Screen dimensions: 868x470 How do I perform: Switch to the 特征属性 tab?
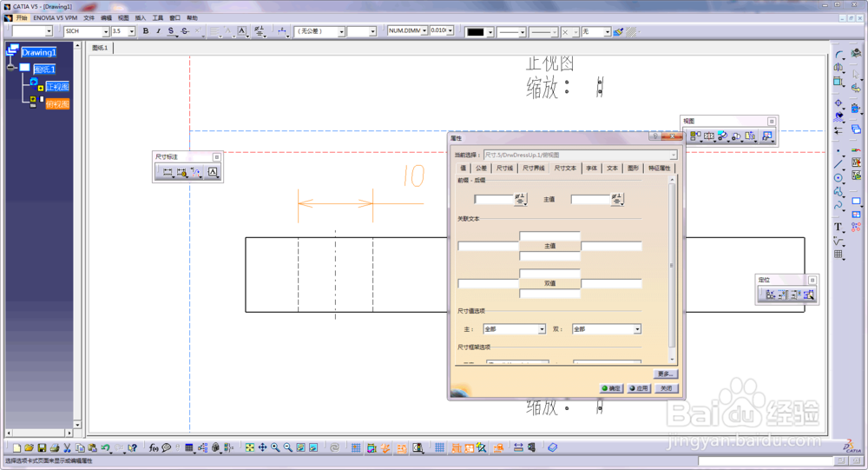click(660, 168)
